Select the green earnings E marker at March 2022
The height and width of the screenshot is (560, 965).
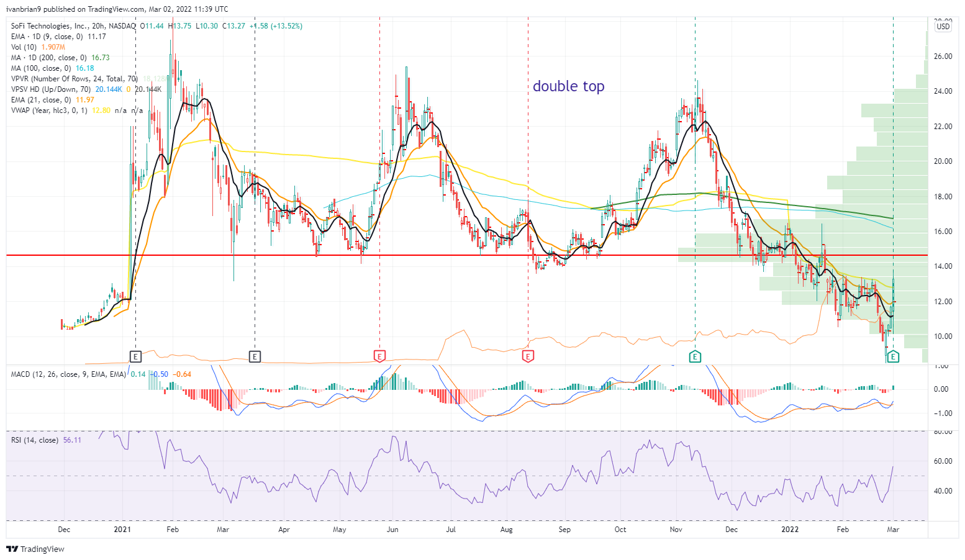[893, 356]
